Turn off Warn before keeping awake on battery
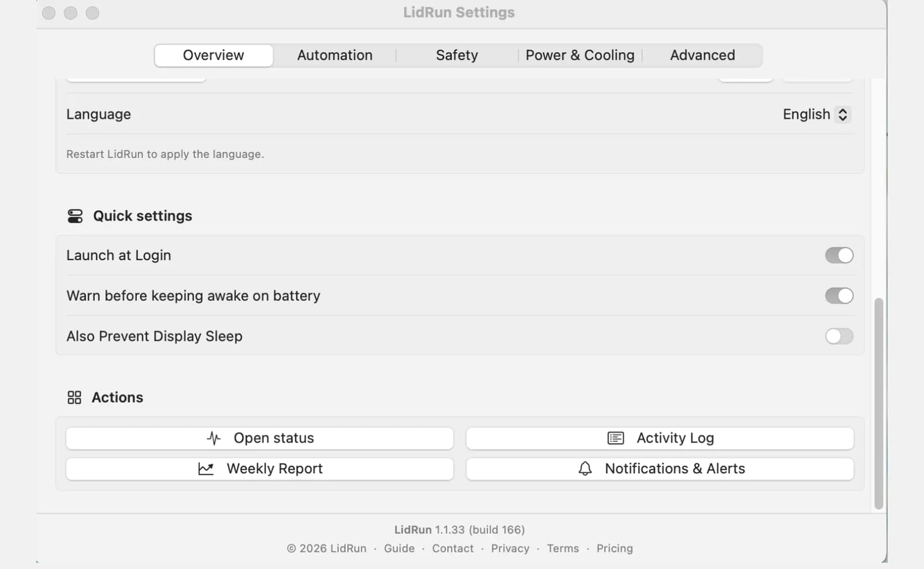Viewport: 924px width, 569px height. [x=839, y=296]
